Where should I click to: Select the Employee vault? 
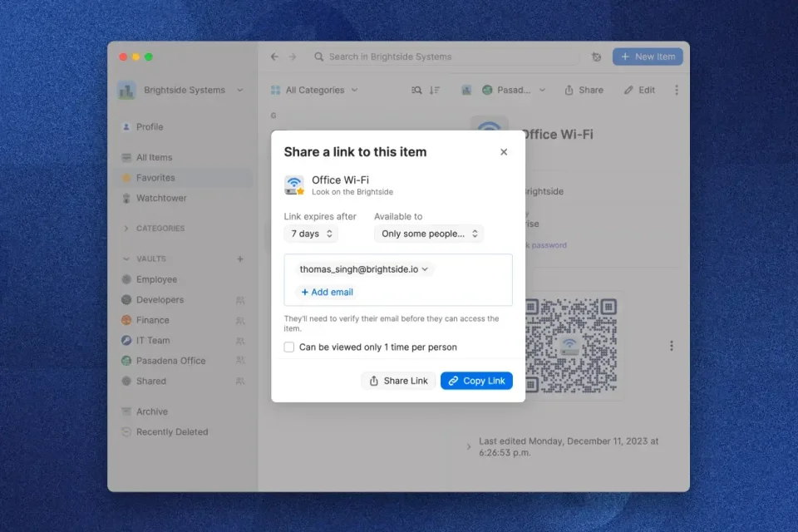(185, 279)
